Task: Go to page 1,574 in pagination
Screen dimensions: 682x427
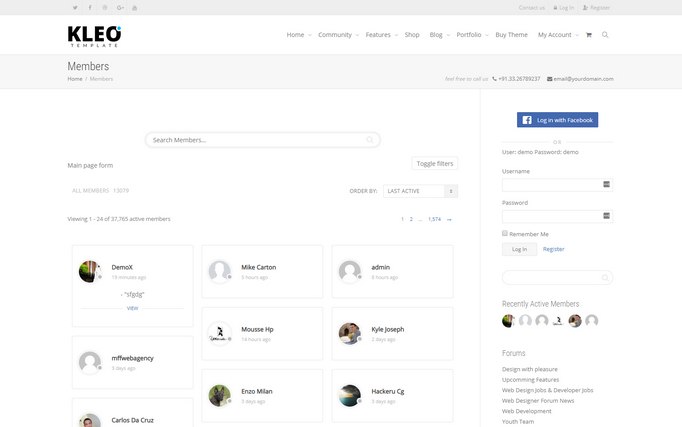Action: pos(434,219)
